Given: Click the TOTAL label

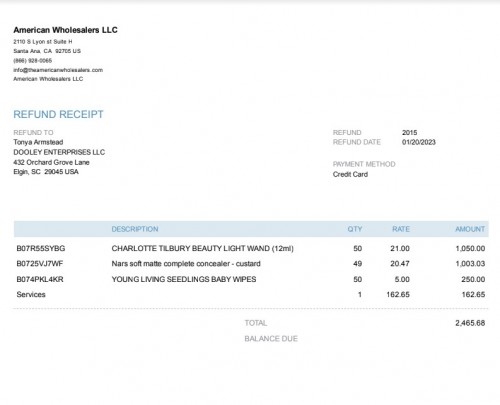Looking at the screenshot, I should tap(256, 323).
